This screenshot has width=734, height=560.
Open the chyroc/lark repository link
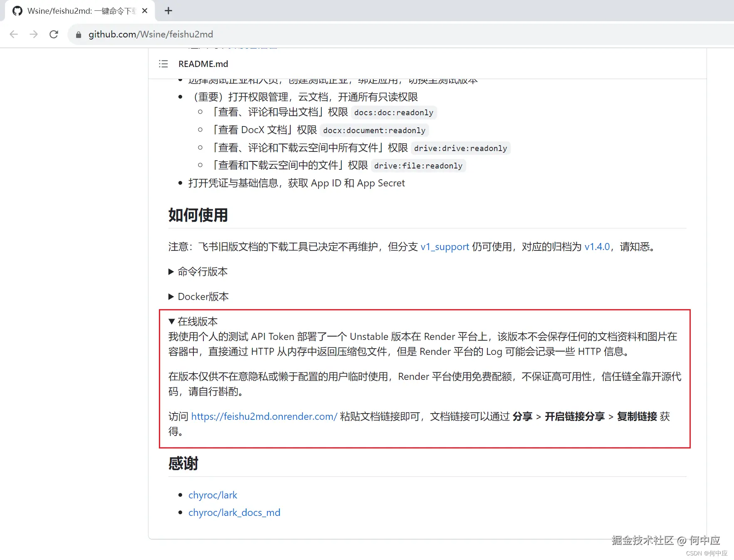click(x=213, y=495)
